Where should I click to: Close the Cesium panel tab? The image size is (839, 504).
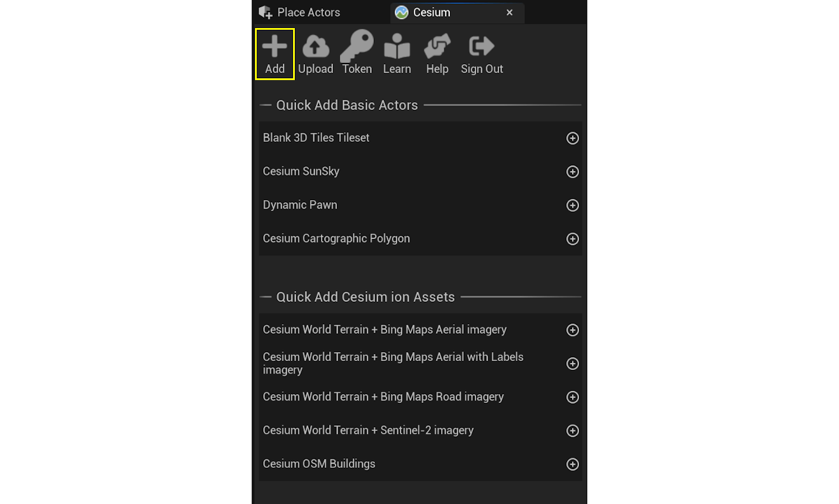(509, 12)
